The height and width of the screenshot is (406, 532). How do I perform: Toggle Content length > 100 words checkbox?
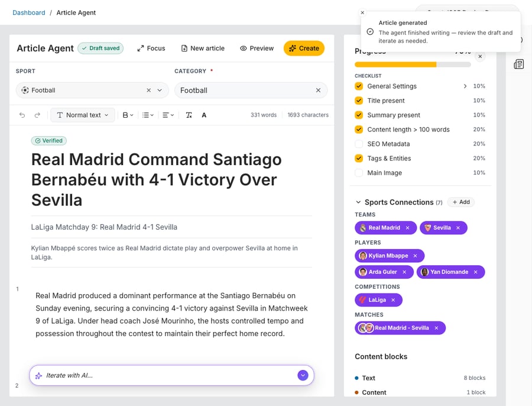pos(359,130)
